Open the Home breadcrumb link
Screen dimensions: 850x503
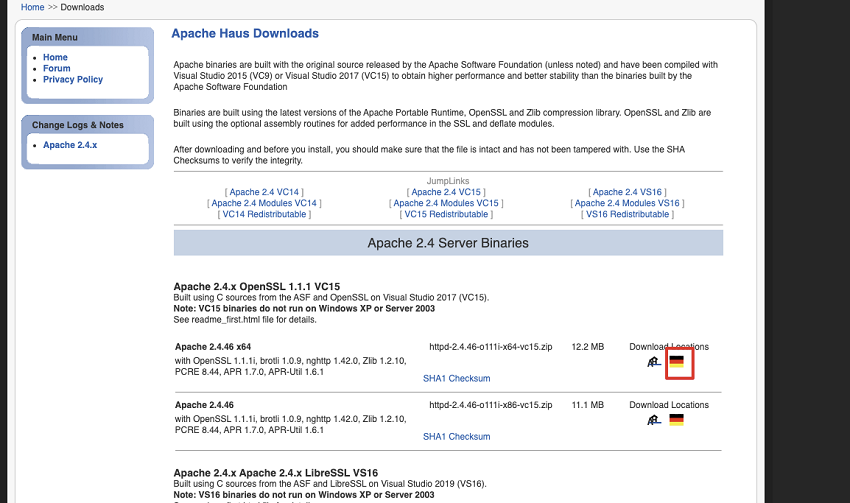point(33,7)
